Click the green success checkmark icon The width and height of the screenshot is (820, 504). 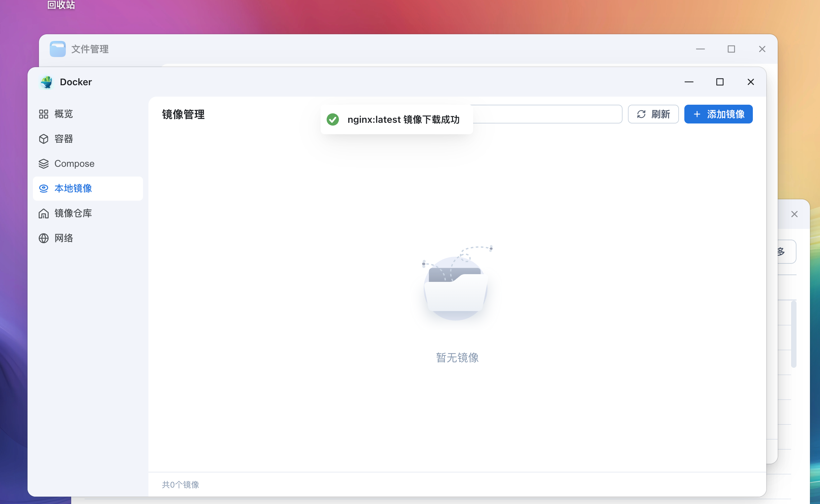pyautogui.click(x=333, y=119)
